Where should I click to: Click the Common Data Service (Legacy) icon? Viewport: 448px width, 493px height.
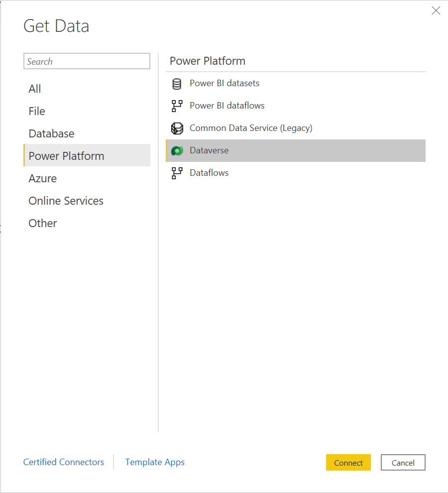coord(177,128)
